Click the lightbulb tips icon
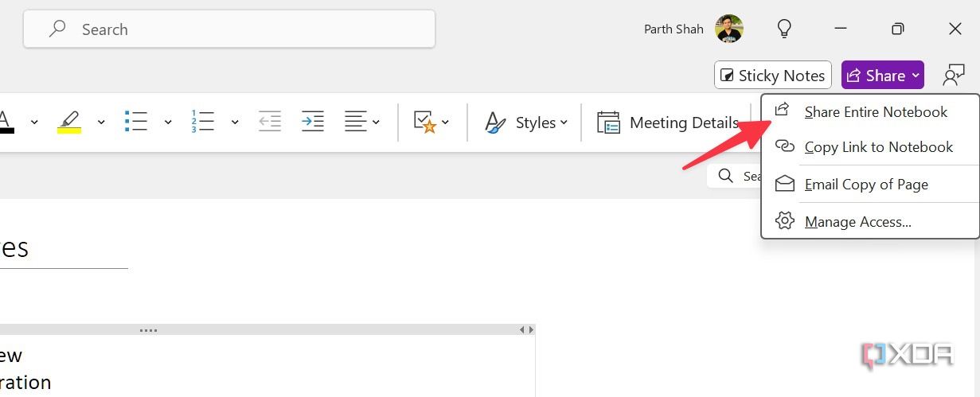The image size is (980, 397). [x=784, y=29]
